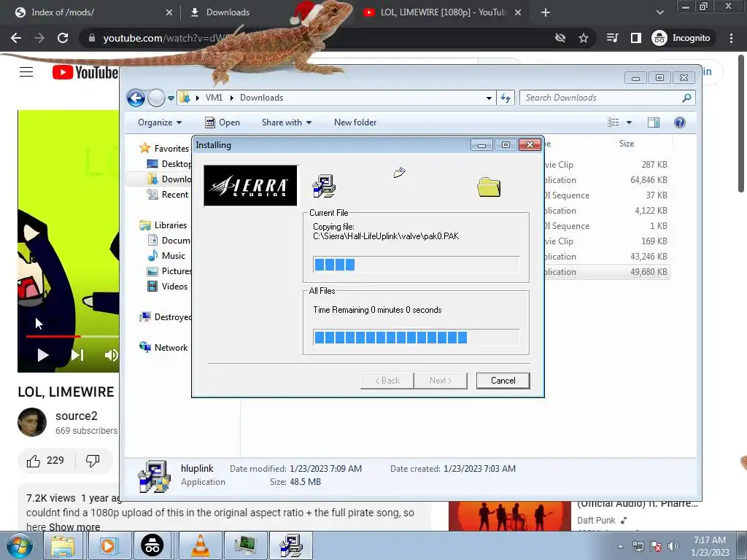Open Chrome three-dot menu
The height and width of the screenshot is (560, 747).
tap(731, 38)
